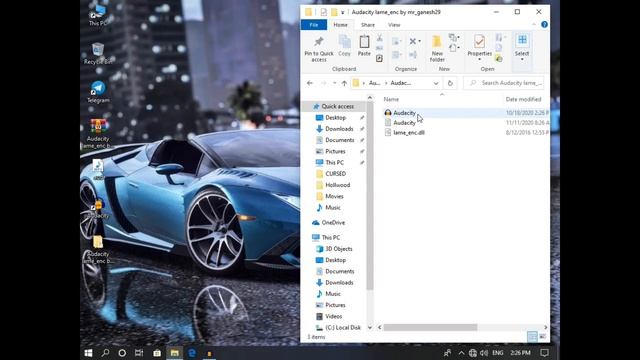
Task: Open the address bar history dropdown
Action: (436, 83)
